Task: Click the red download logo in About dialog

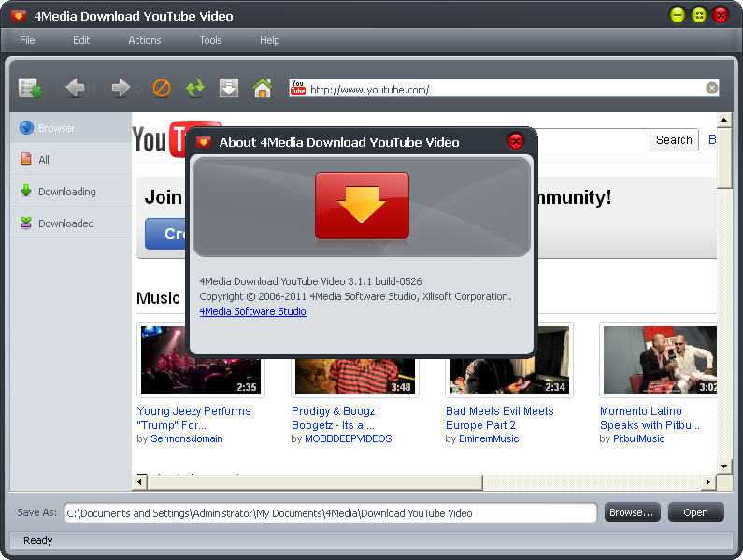Action: pyautogui.click(x=362, y=206)
